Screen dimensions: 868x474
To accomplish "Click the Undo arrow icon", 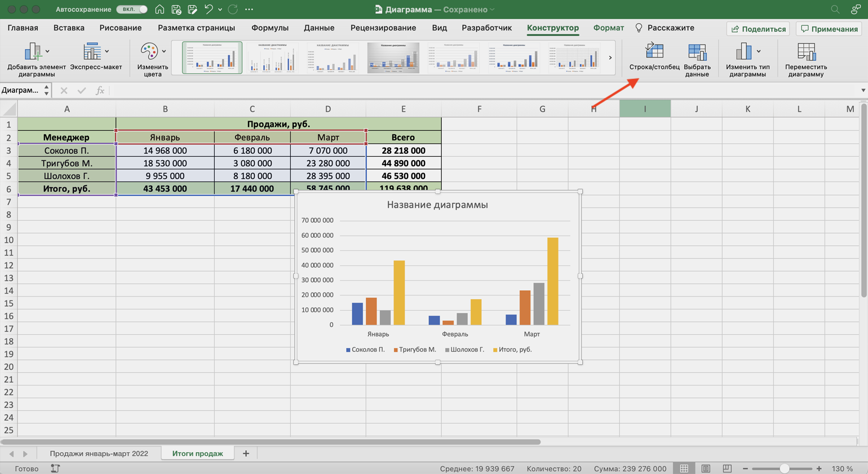I will (209, 10).
